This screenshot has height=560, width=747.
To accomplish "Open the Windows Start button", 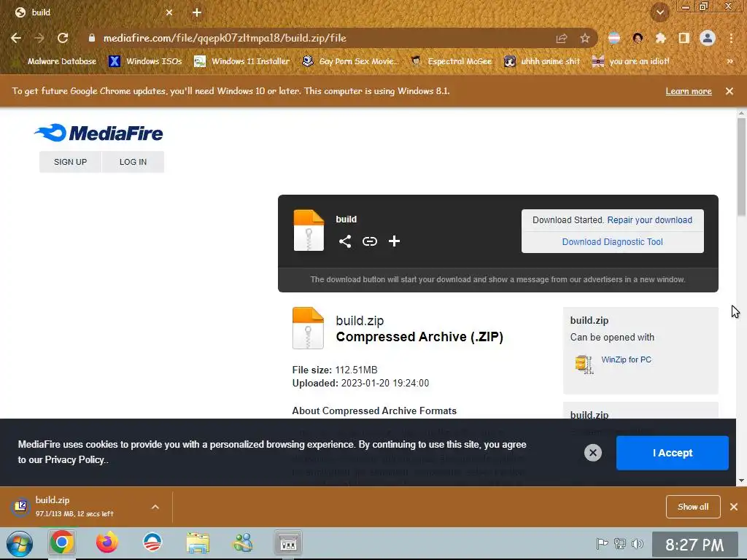I will click(20, 544).
